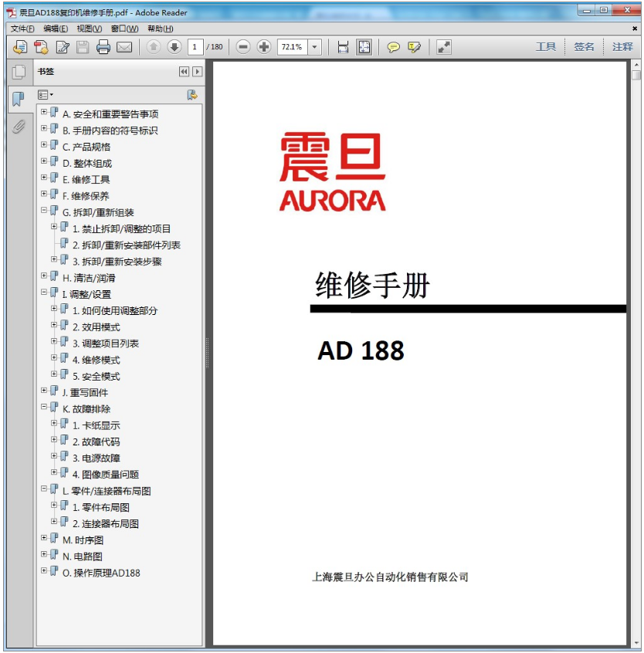Click the right arrow in bookmarks header
This screenshot has height=653, width=644.
pyautogui.click(x=198, y=72)
